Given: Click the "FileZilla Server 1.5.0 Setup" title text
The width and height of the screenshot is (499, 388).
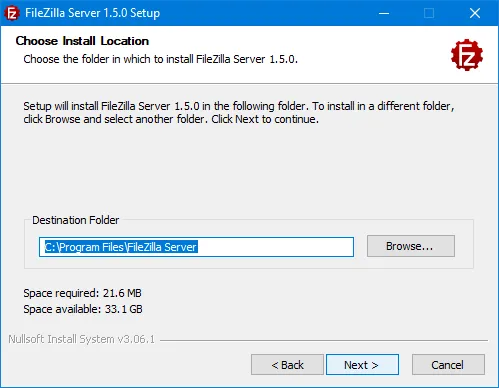Looking at the screenshot, I should point(93,13).
